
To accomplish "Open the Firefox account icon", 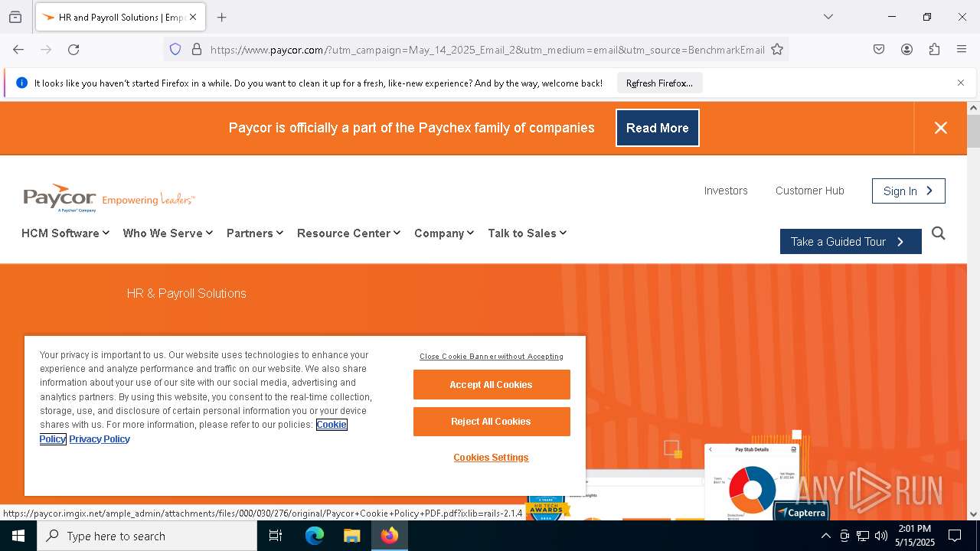I will (x=906, y=49).
